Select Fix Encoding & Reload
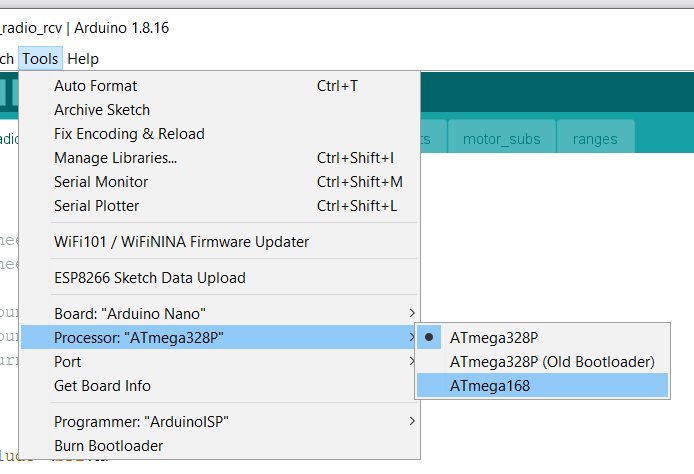Image resolution: width=694 pixels, height=474 pixels. pyautogui.click(x=129, y=134)
